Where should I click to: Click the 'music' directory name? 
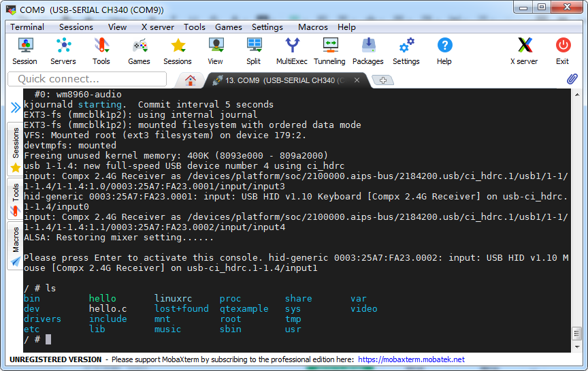[167, 329]
